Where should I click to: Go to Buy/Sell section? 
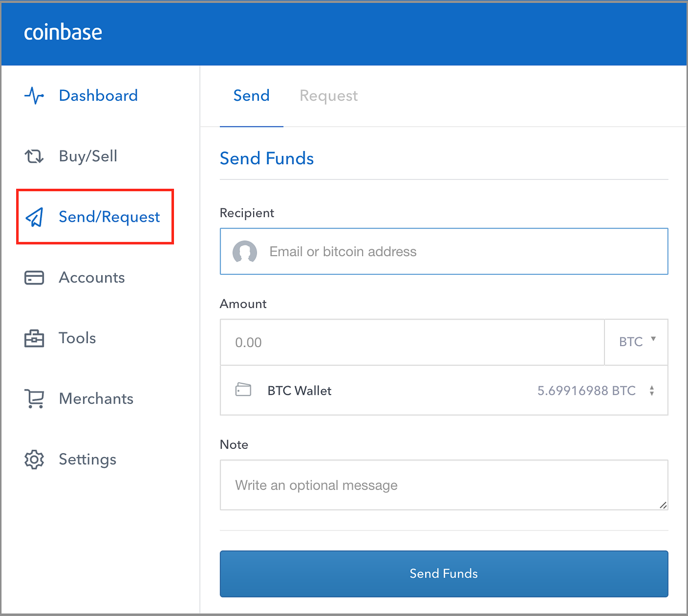coord(88,156)
